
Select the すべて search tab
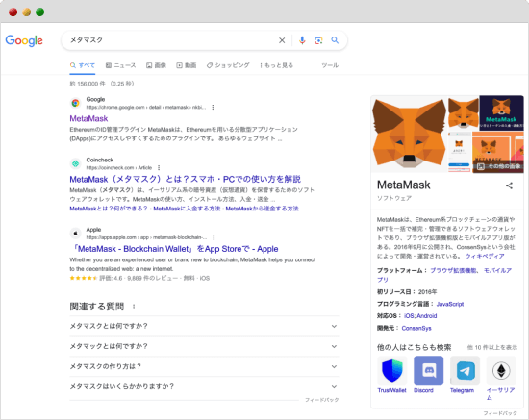(83, 65)
